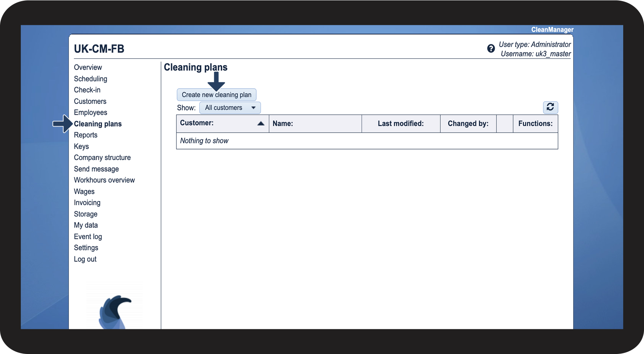View the Workhours overview page
This screenshot has height=354, width=644.
pyautogui.click(x=104, y=180)
